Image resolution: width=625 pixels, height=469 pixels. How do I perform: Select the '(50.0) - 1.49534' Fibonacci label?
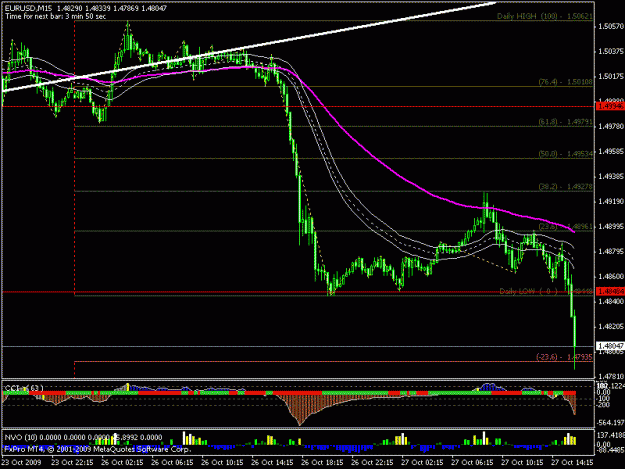pyautogui.click(x=566, y=154)
